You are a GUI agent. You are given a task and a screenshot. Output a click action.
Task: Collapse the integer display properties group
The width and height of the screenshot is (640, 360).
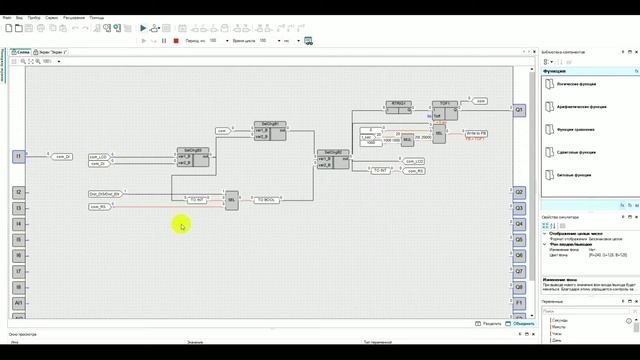pyautogui.click(x=545, y=234)
